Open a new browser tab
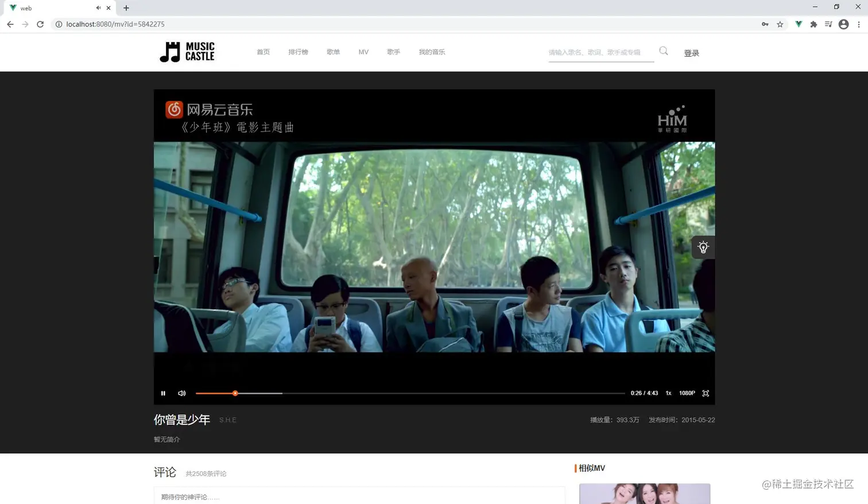This screenshot has height=504, width=868. click(126, 8)
